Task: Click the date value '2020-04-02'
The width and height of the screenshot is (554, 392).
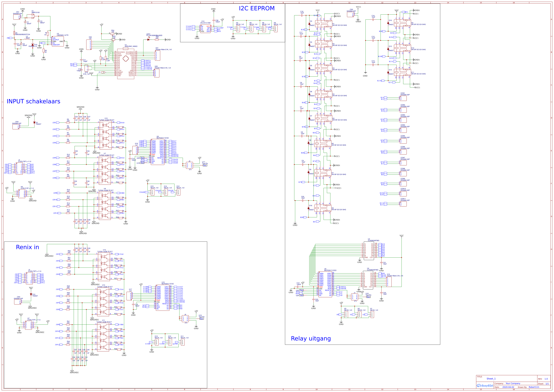Action: click(x=508, y=387)
